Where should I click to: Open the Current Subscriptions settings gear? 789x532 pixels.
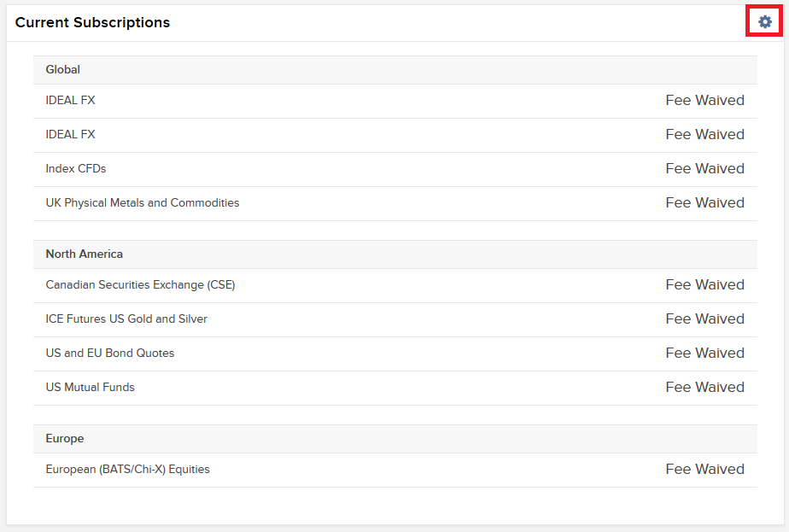(x=764, y=22)
